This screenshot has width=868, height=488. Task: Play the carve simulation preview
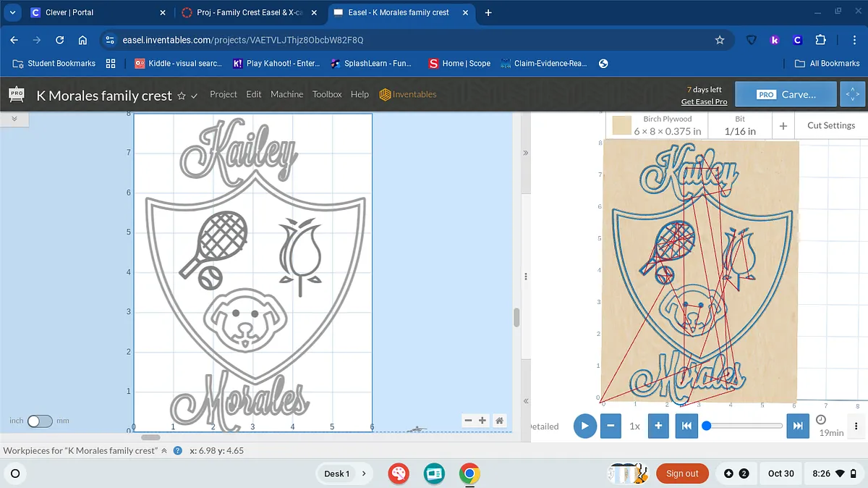(585, 426)
